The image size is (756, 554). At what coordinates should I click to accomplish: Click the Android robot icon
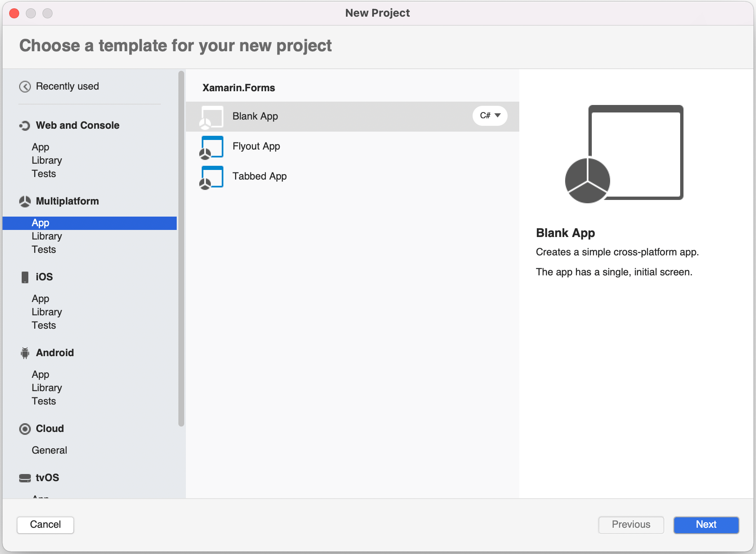(25, 353)
